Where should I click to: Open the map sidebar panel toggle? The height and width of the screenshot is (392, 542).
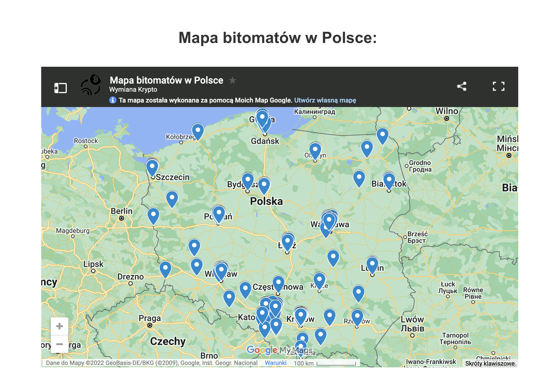pyautogui.click(x=60, y=88)
